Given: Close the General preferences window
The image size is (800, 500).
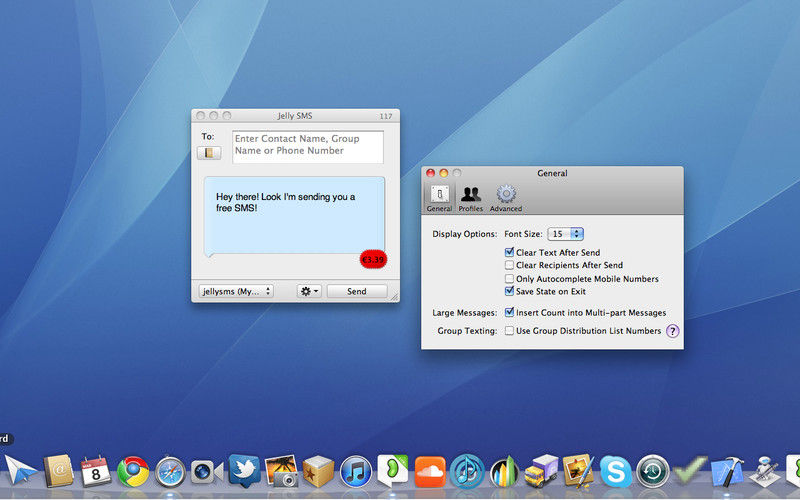Looking at the screenshot, I should [x=431, y=173].
